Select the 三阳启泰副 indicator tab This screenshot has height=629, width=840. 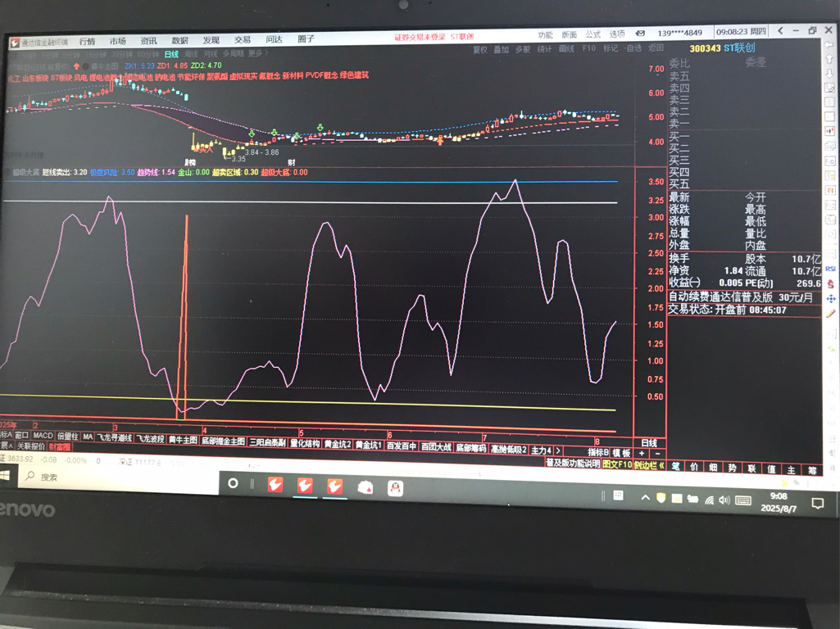click(x=267, y=442)
